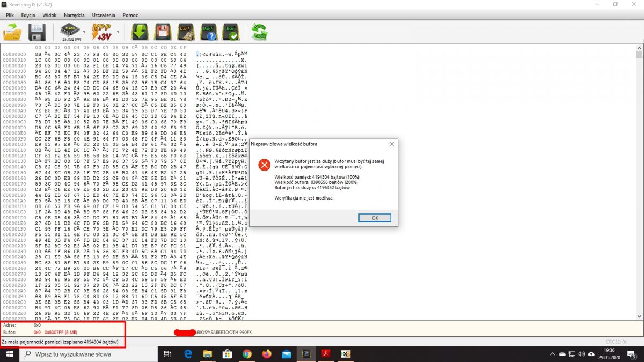Image resolution: width=644 pixels, height=362 pixels.
Task: Read memory with the green down-arrow chip icon
Action: [140, 33]
